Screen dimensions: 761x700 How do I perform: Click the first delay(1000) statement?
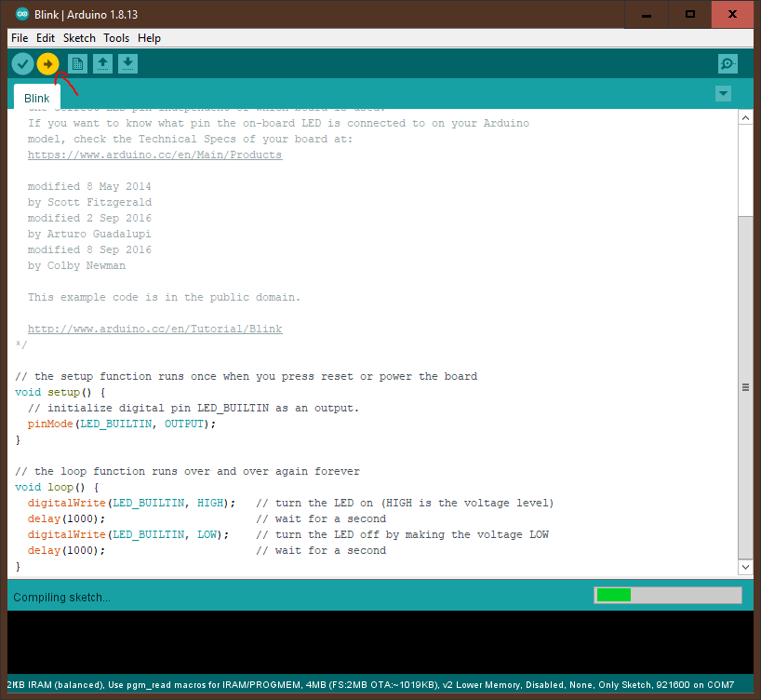(x=66, y=518)
